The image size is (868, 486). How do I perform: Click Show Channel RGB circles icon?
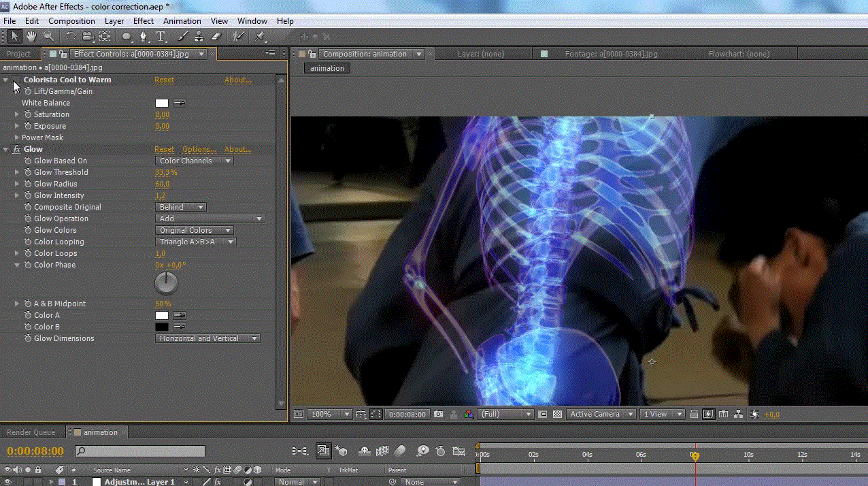[468, 414]
